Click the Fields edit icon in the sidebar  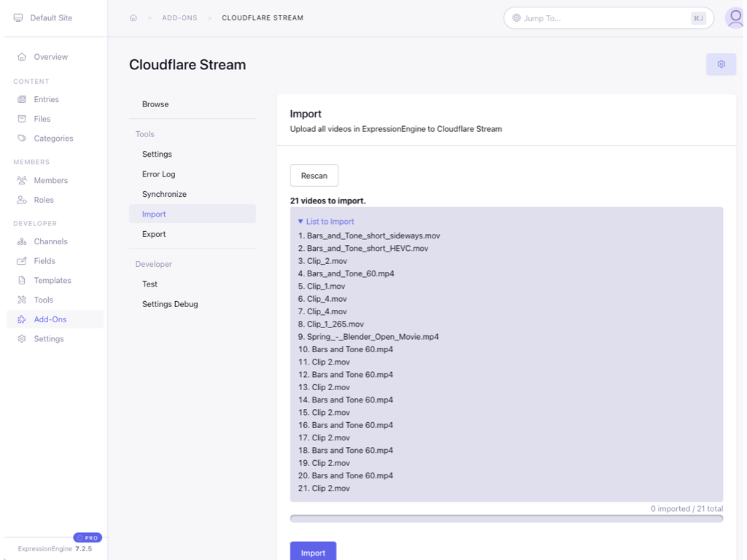pyautogui.click(x=22, y=261)
